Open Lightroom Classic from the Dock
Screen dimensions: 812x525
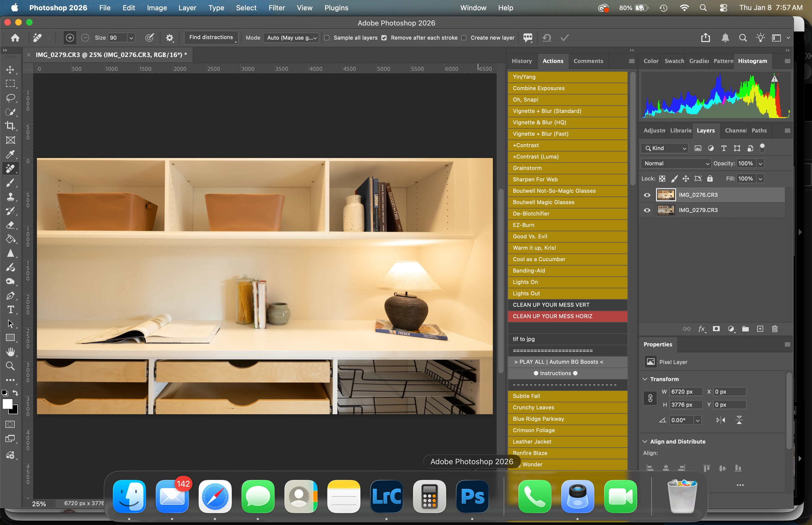click(x=386, y=496)
